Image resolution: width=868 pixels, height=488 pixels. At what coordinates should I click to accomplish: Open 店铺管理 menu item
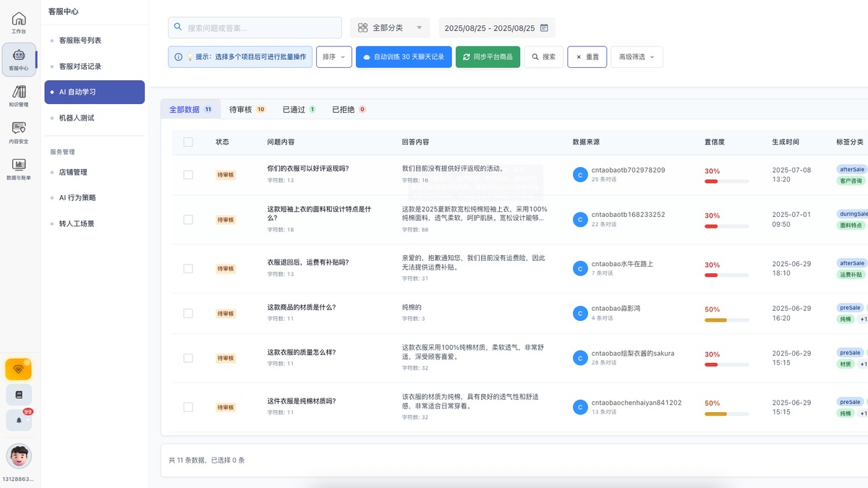(94, 172)
